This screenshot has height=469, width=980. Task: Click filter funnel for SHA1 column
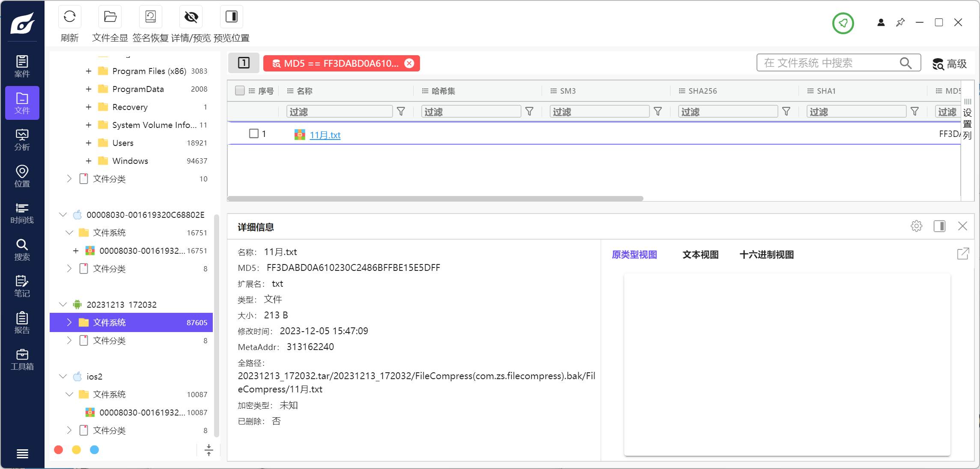pyautogui.click(x=915, y=112)
